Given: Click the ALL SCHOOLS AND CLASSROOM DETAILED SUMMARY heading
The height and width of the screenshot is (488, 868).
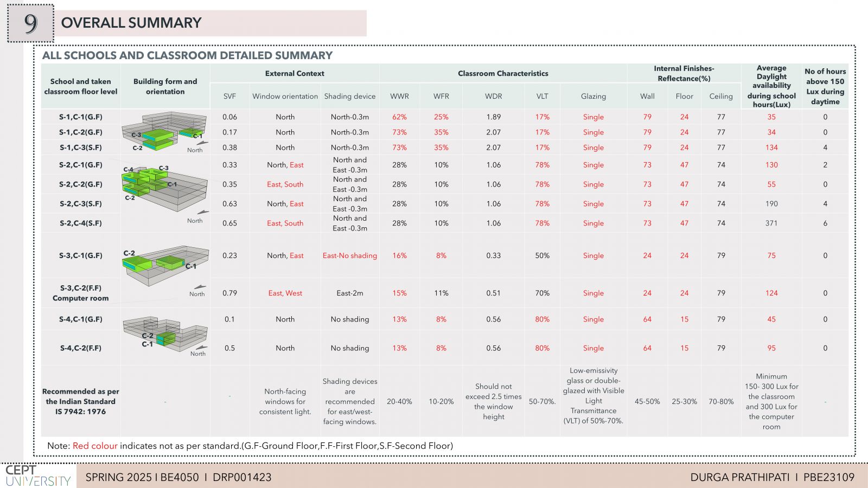Looking at the screenshot, I should 187,55.
